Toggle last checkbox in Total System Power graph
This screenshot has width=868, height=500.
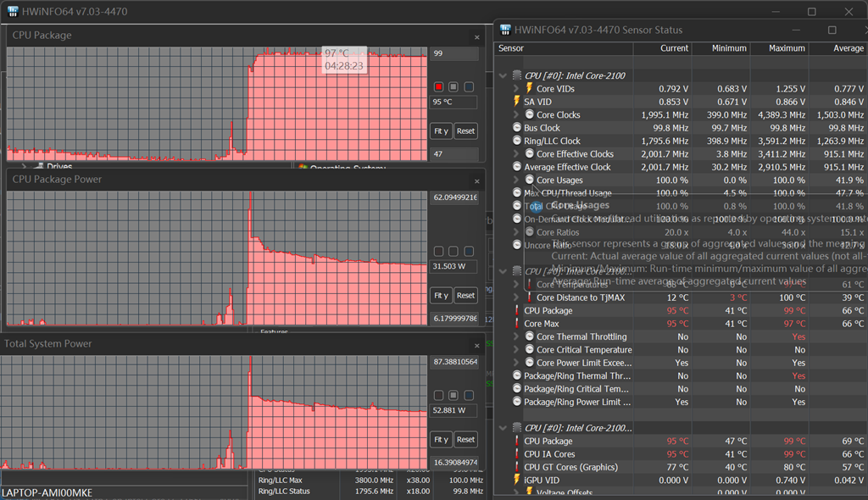click(x=469, y=396)
